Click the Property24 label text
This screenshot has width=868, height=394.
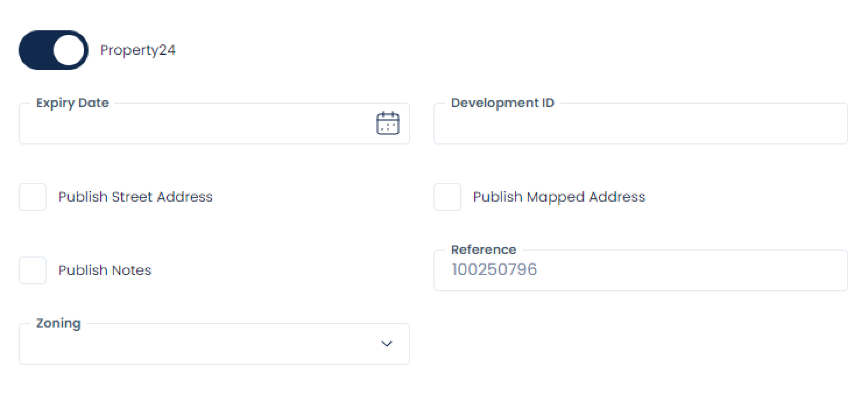138,50
